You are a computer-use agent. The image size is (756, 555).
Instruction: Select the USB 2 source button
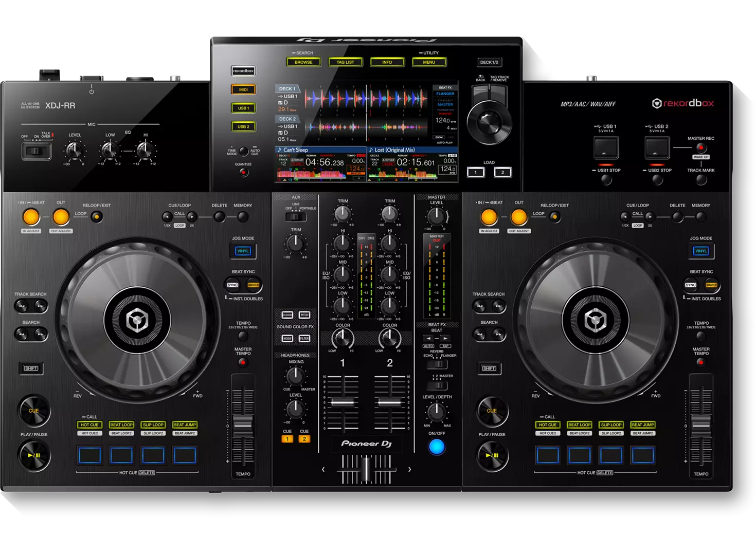tap(243, 126)
